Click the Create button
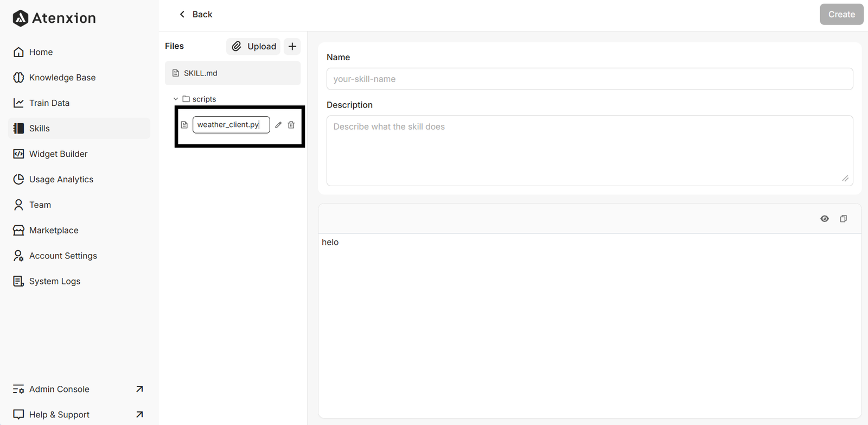 tap(841, 15)
